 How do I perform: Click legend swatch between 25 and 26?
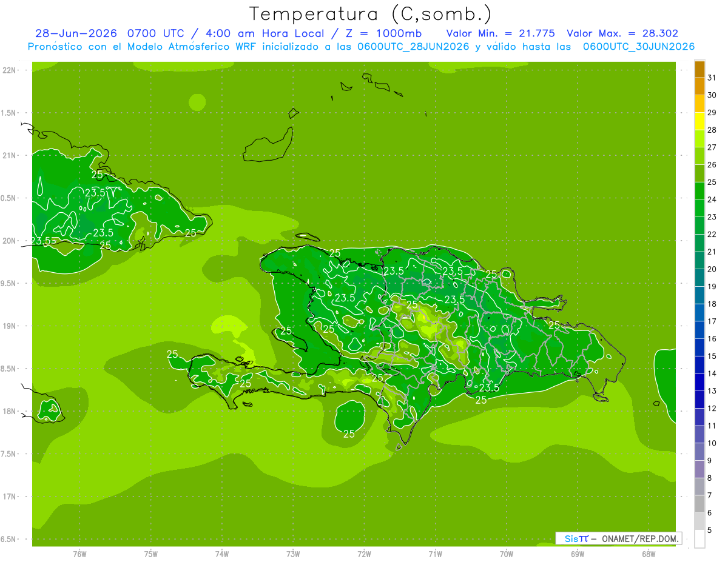click(x=699, y=173)
